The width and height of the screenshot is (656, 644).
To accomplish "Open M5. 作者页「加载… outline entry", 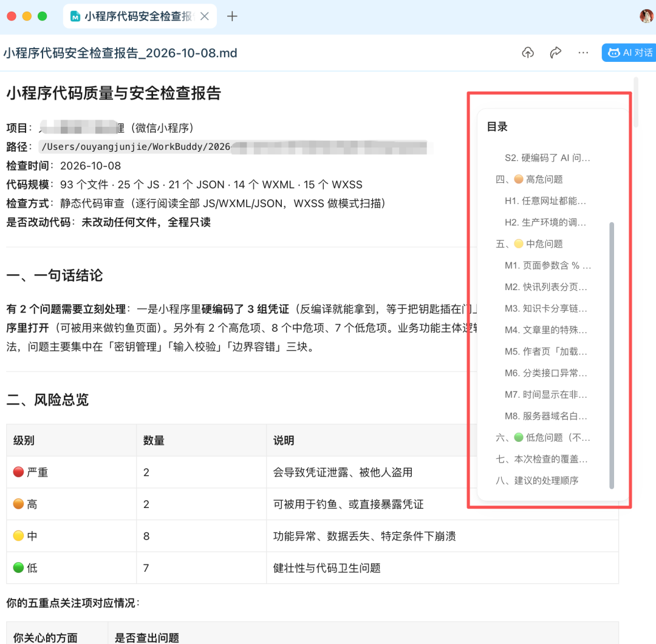I will point(545,351).
